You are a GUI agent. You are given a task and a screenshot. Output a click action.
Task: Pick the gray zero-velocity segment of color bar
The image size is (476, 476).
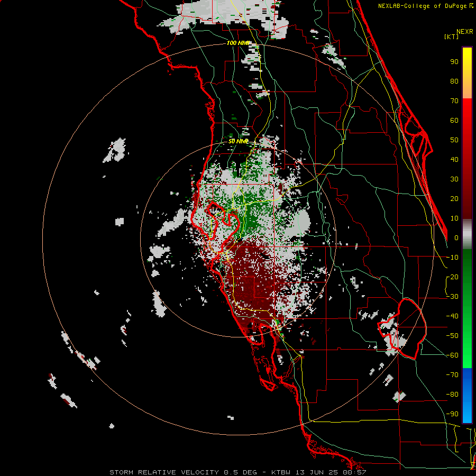(467, 234)
